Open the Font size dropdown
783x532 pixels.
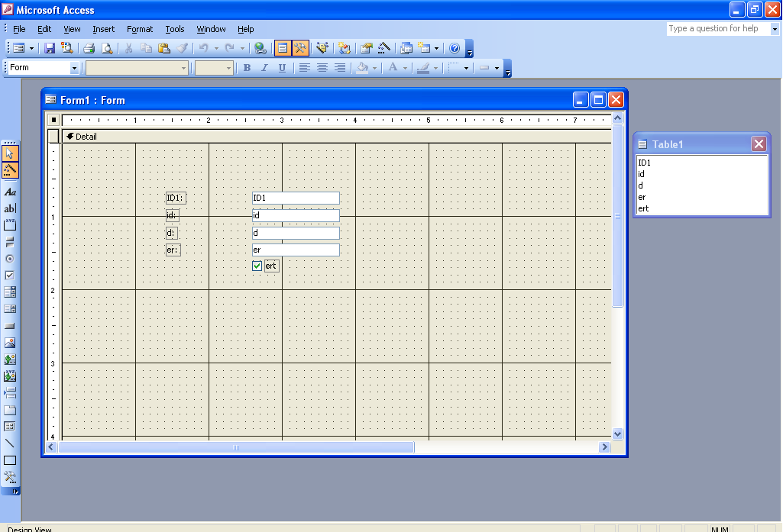(x=228, y=68)
